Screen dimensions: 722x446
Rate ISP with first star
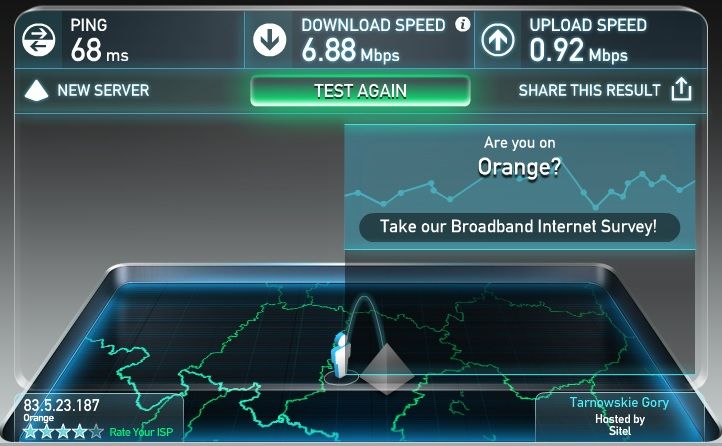coord(30,431)
